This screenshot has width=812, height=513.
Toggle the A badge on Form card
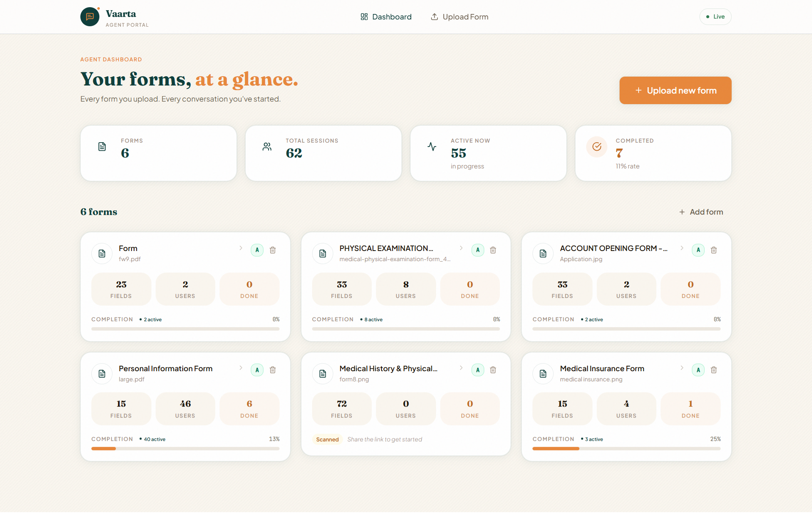coord(257,250)
